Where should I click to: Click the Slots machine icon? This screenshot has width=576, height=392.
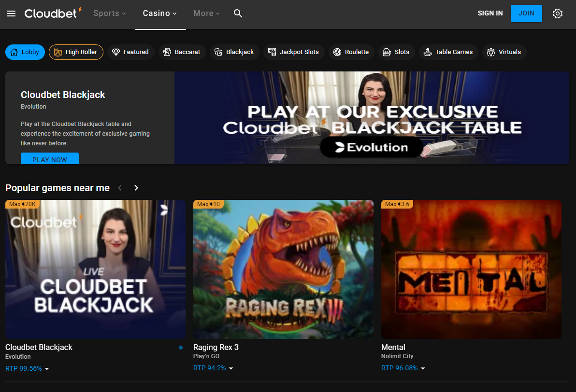click(x=387, y=52)
